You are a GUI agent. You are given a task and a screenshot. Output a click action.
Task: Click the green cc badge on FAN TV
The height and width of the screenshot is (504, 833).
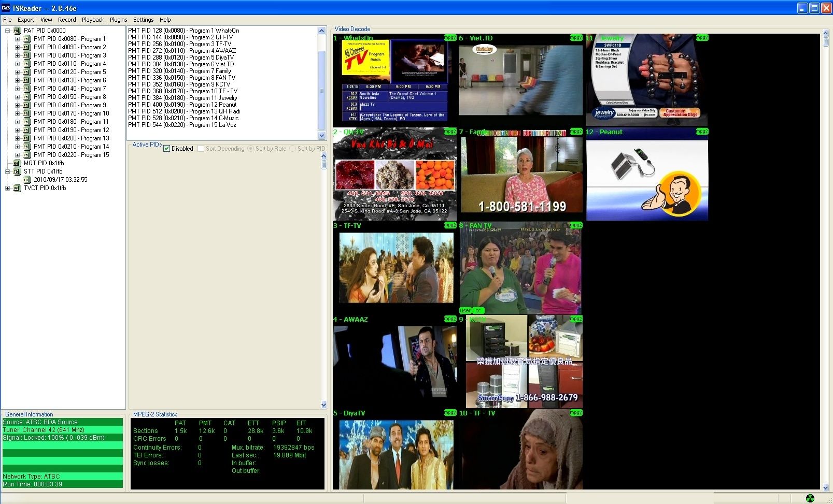[x=478, y=311]
